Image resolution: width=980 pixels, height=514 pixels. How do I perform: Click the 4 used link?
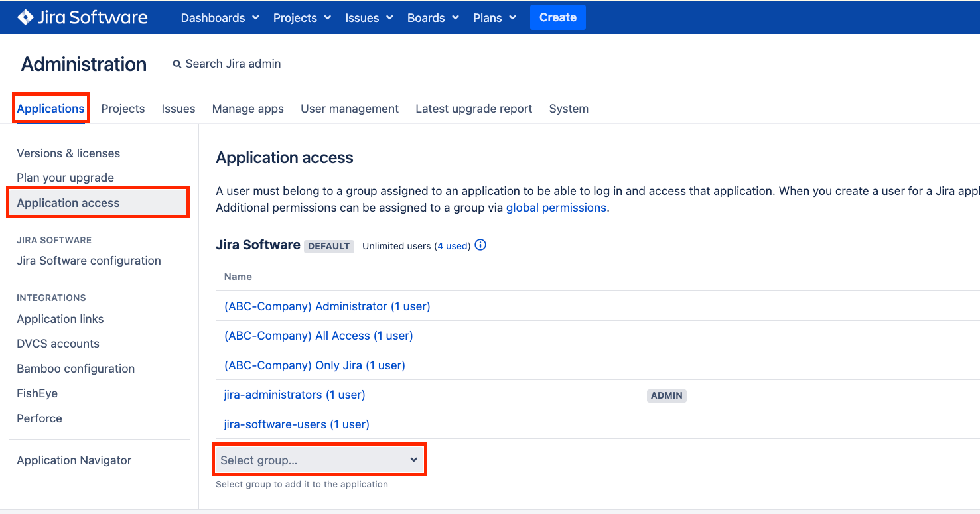coord(452,246)
